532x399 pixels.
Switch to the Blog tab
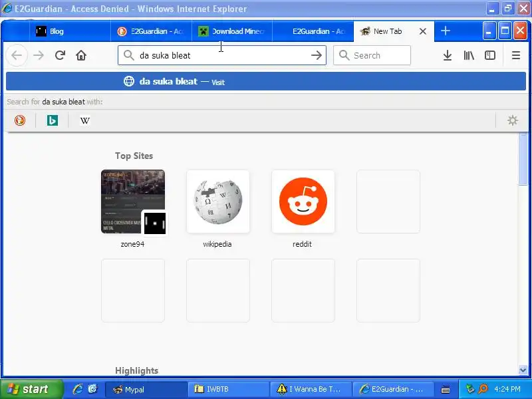70,31
